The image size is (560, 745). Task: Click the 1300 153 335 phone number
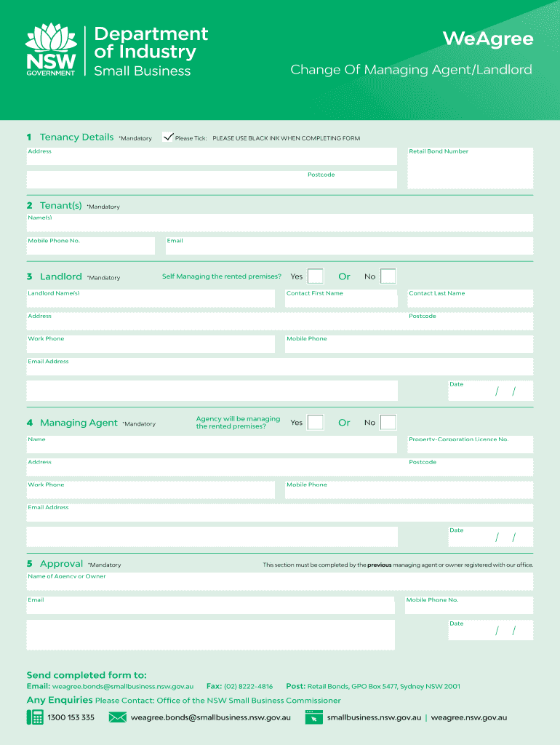coord(71,717)
